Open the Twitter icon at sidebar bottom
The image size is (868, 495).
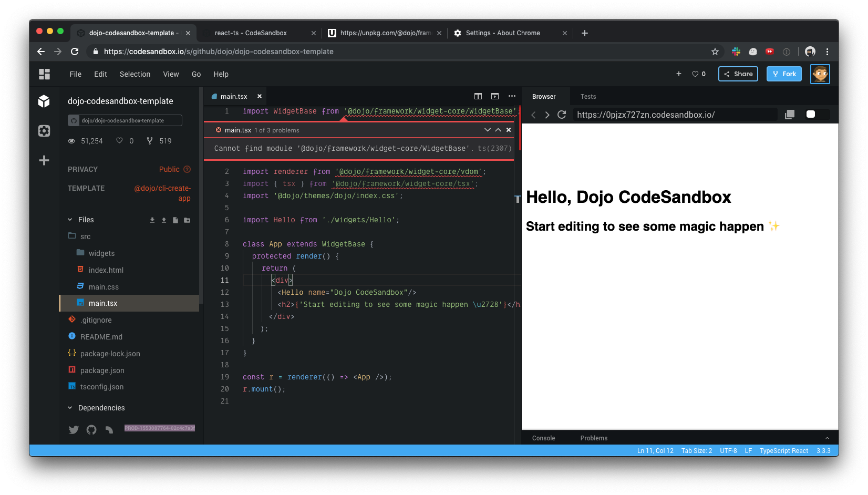(74, 430)
